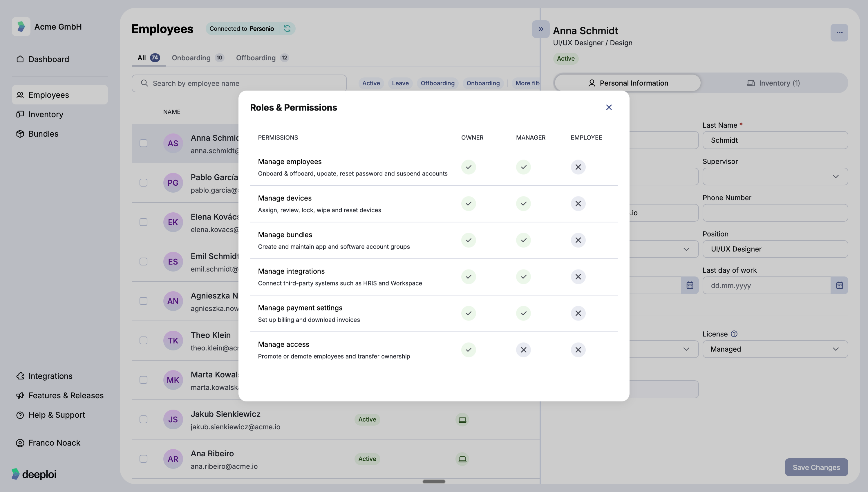
Task: Click the Save Changes button
Action: click(x=816, y=467)
